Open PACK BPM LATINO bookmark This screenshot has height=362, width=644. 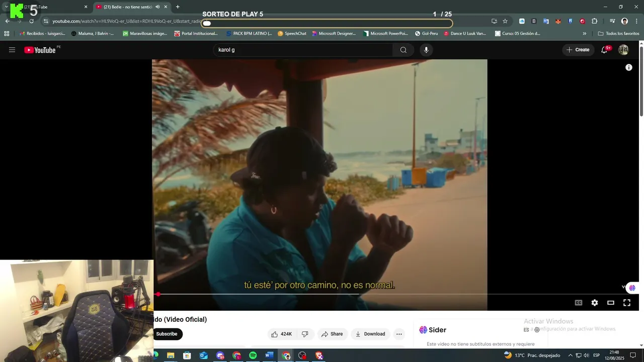249,34
